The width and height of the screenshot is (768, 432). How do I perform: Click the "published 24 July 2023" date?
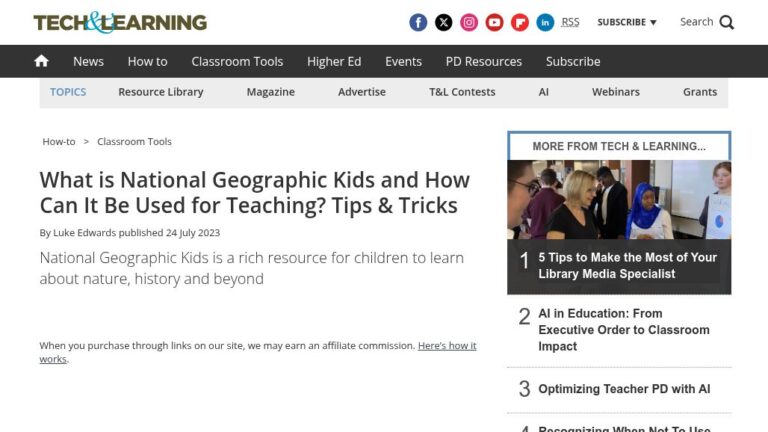pyautogui.click(x=169, y=233)
